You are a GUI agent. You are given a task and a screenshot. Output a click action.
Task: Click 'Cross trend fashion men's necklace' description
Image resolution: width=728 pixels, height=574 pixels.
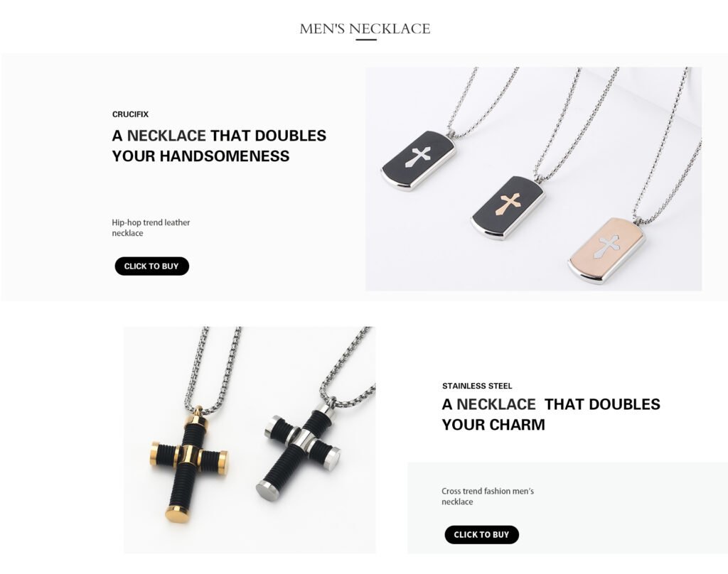(x=488, y=496)
